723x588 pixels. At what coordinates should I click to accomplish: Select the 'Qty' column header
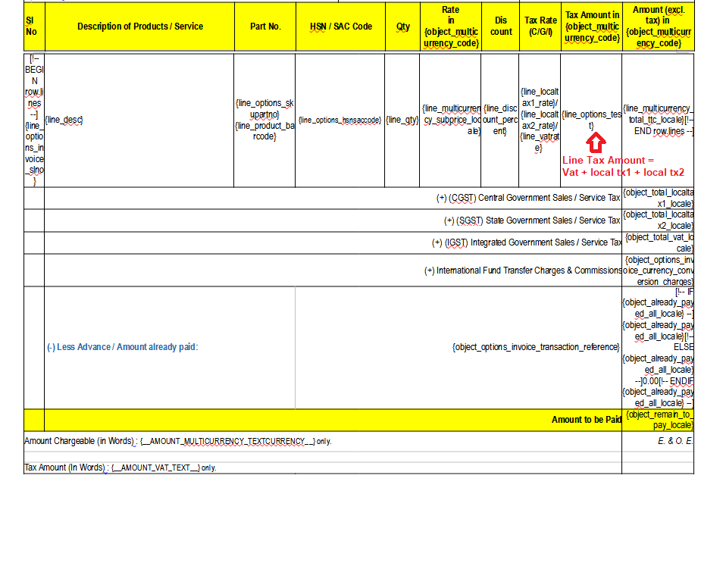(x=403, y=27)
